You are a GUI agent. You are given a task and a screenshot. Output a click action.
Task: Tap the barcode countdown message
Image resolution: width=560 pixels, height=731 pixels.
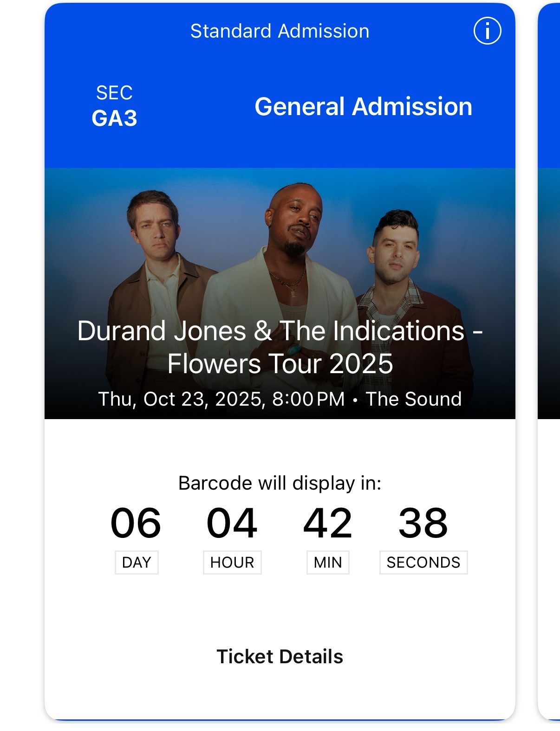click(x=280, y=483)
